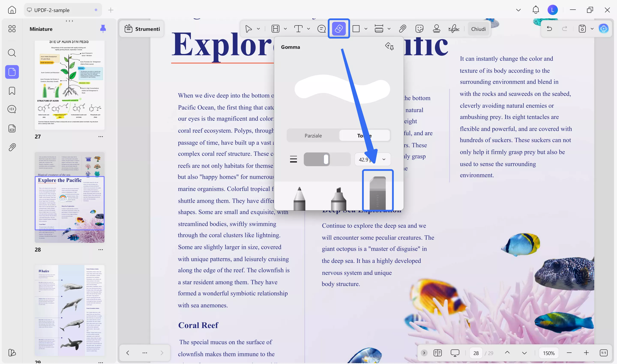Open the Strumenti tools menu
Screen dimensions: 617x364
pyautogui.click(x=142, y=29)
